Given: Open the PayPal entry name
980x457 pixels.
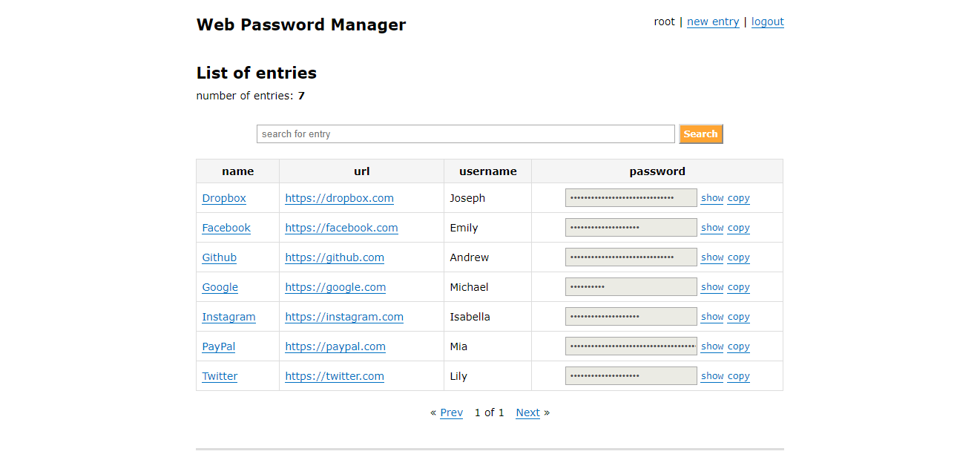Looking at the screenshot, I should 219,346.
